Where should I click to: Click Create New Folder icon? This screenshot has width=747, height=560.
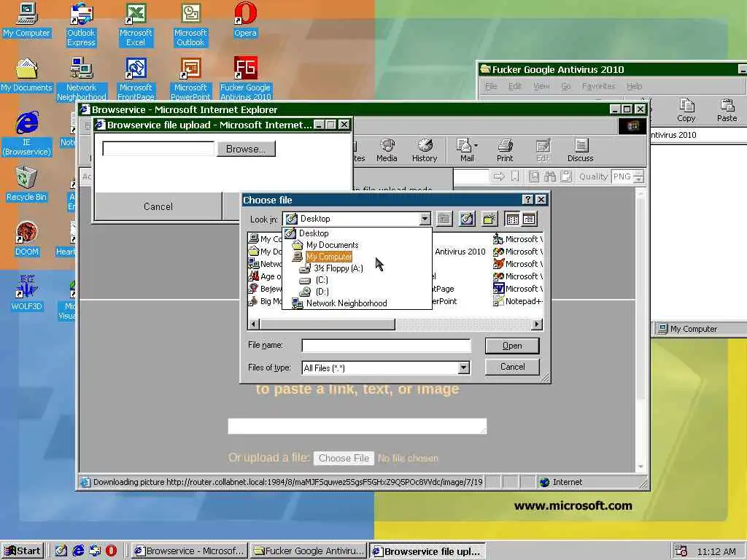(x=489, y=219)
